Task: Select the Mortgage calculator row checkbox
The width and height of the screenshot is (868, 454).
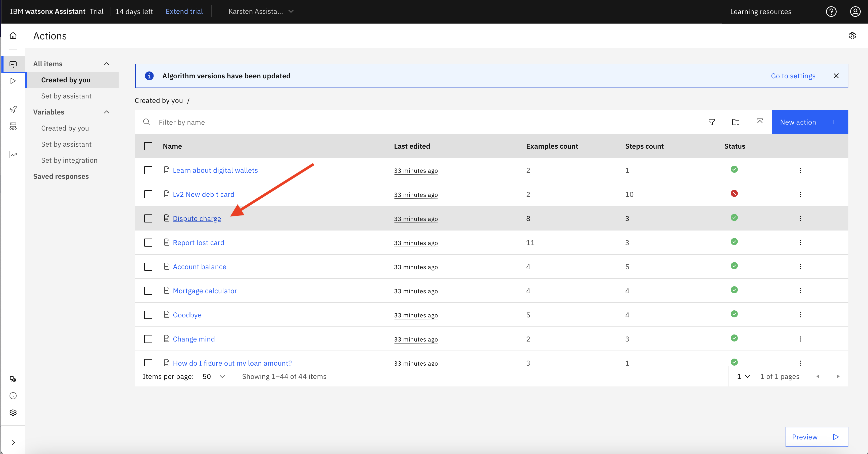Action: (x=148, y=291)
